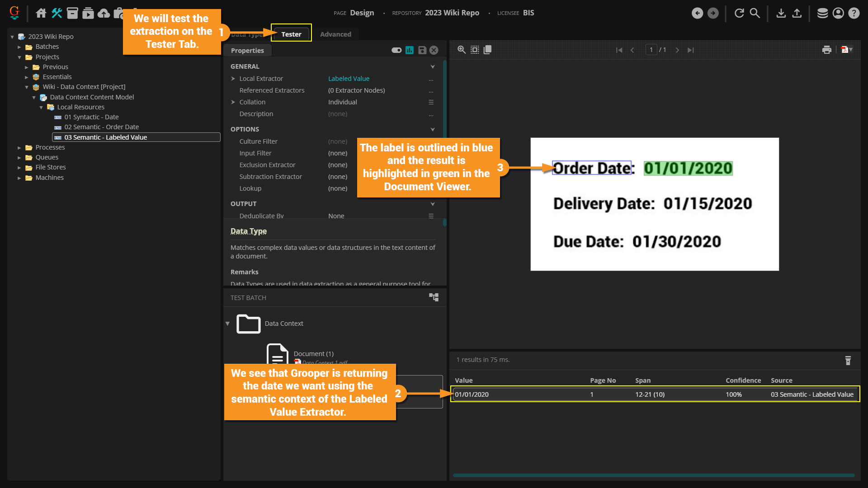
Task: Expand the Local Extractor property
Action: tap(233, 79)
